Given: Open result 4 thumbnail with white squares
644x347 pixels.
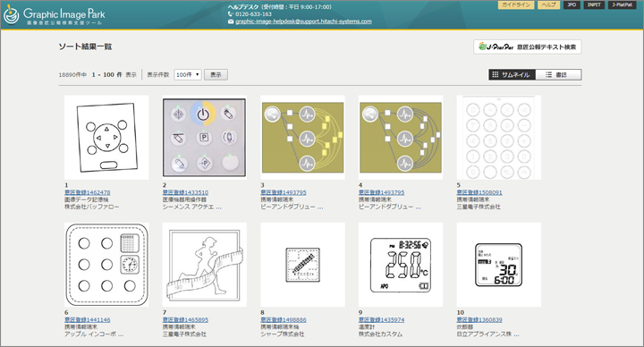Looking at the screenshot, I should click(x=401, y=137).
